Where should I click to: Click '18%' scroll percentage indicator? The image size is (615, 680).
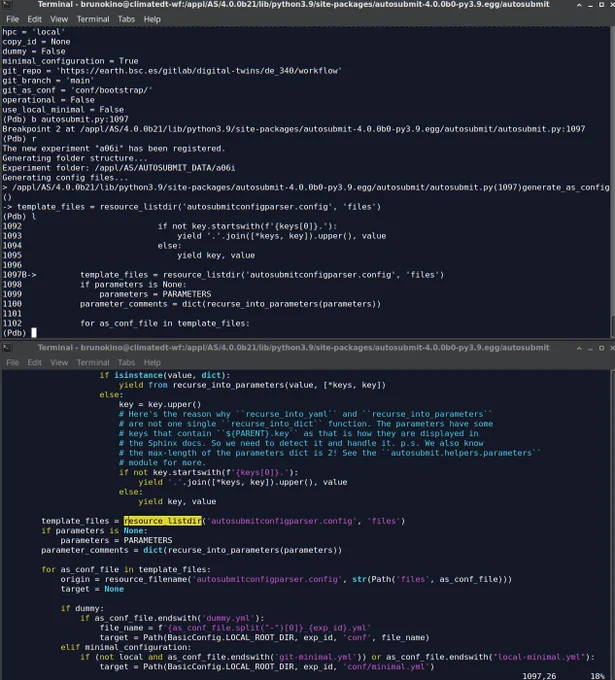[598, 676]
